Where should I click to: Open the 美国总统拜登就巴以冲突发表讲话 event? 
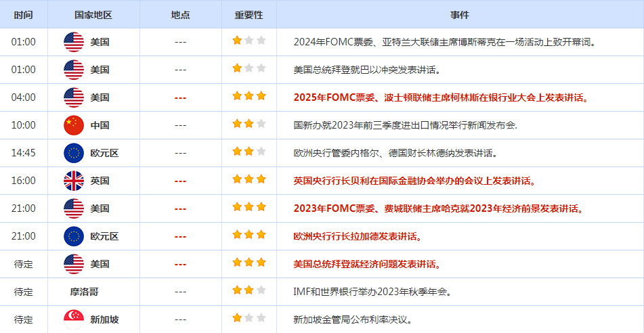(x=367, y=70)
